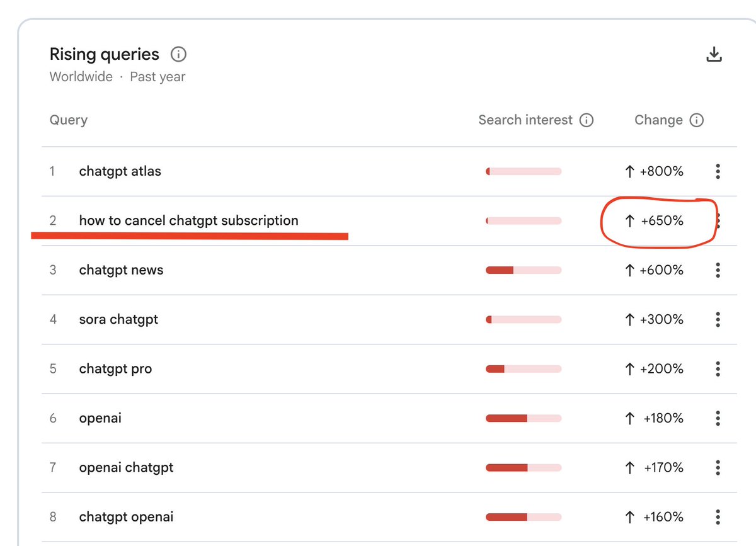Click search interest bar for chatgpt atlas
The height and width of the screenshot is (546, 756).
click(x=524, y=171)
